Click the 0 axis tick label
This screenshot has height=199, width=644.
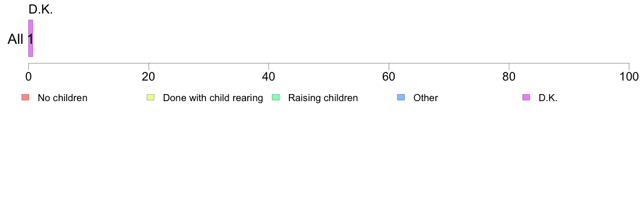(x=28, y=76)
